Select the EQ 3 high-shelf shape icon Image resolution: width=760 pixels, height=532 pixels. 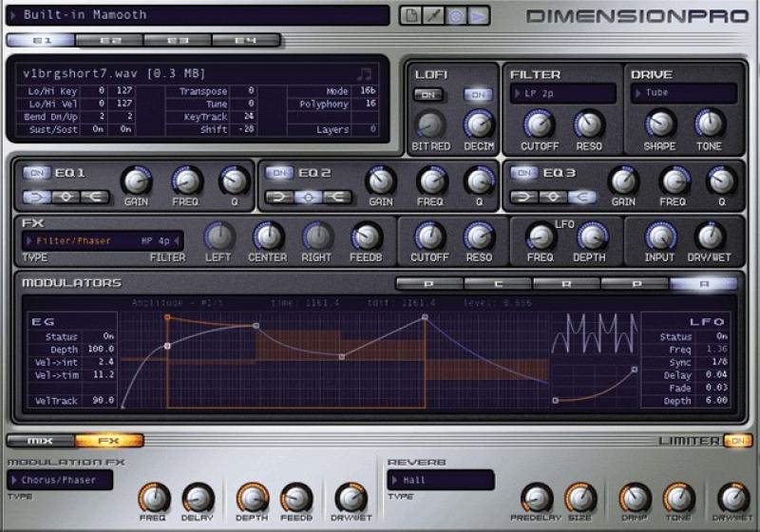(x=582, y=197)
